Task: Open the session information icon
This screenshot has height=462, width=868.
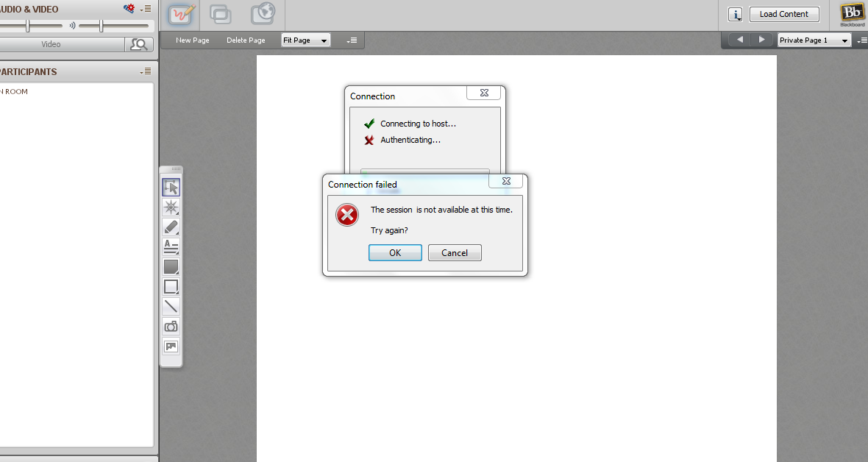Action: pyautogui.click(x=735, y=15)
